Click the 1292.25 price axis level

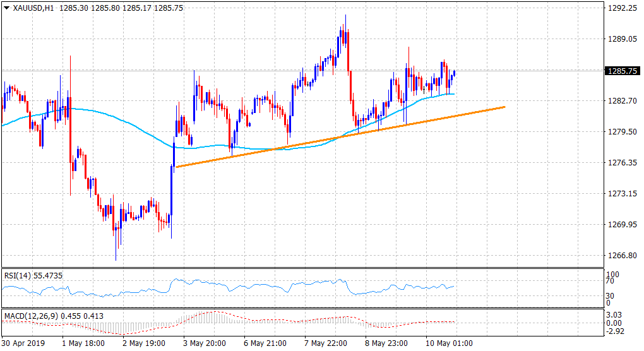click(619, 8)
